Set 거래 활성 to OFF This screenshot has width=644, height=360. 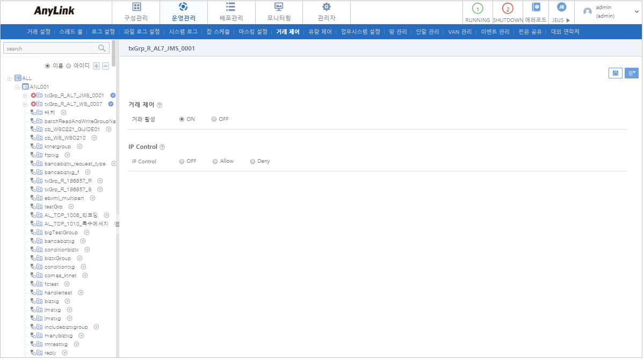pos(214,119)
